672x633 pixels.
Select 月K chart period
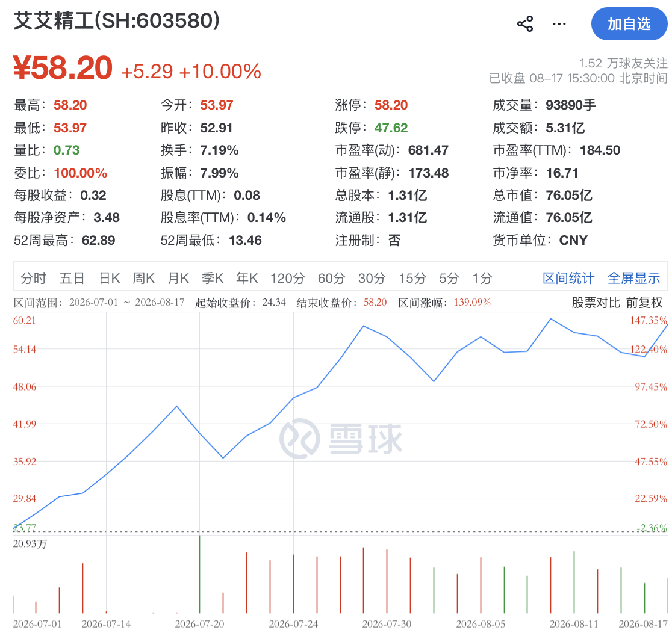[x=178, y=279]
